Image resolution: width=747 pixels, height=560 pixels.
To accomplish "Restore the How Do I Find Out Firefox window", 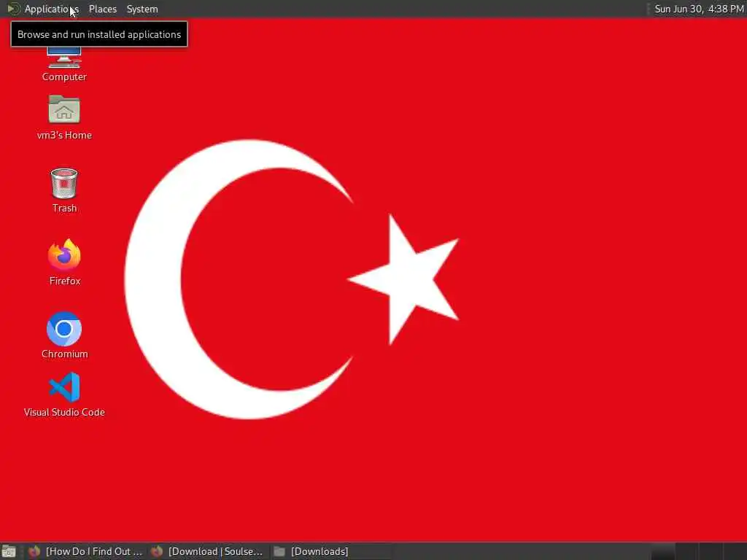I will (86, 551).
